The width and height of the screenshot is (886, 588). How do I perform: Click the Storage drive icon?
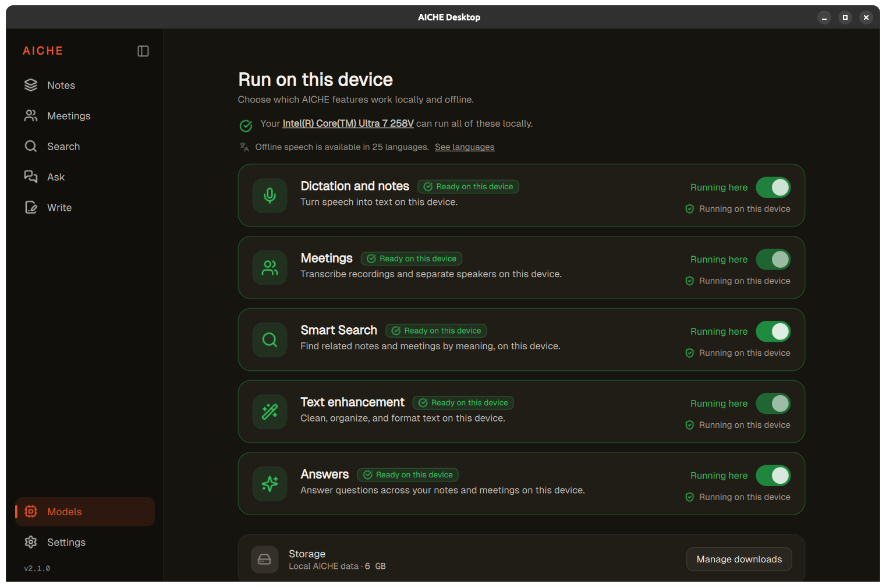[x=264, y=559]
